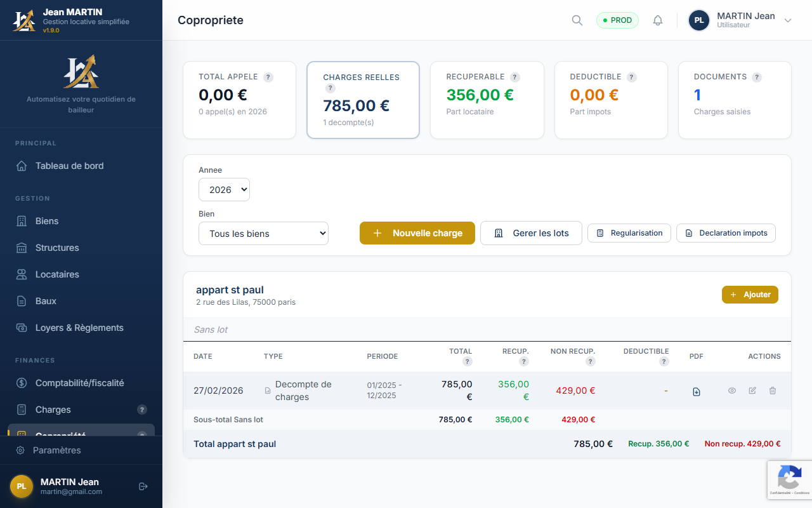Click the Nouvelle charge button
Viewport: 812px width, 508px height.
417,233
